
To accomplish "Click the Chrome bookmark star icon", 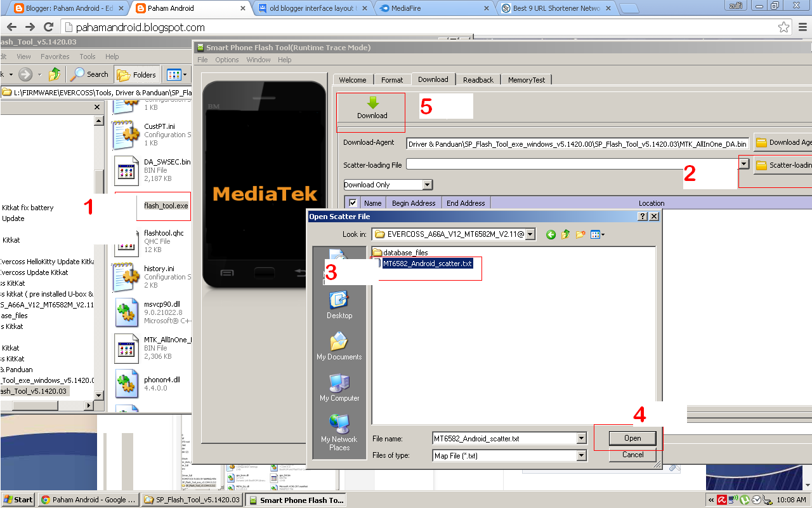I will [x=784, y=27].
